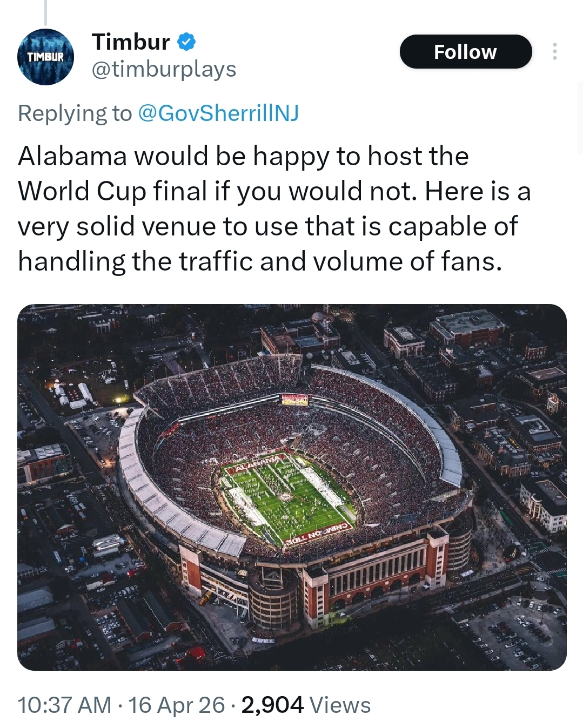Click 'Alabama' at the start of the tweet
This screenshot has width=583, height=728.
click(72, 156)
